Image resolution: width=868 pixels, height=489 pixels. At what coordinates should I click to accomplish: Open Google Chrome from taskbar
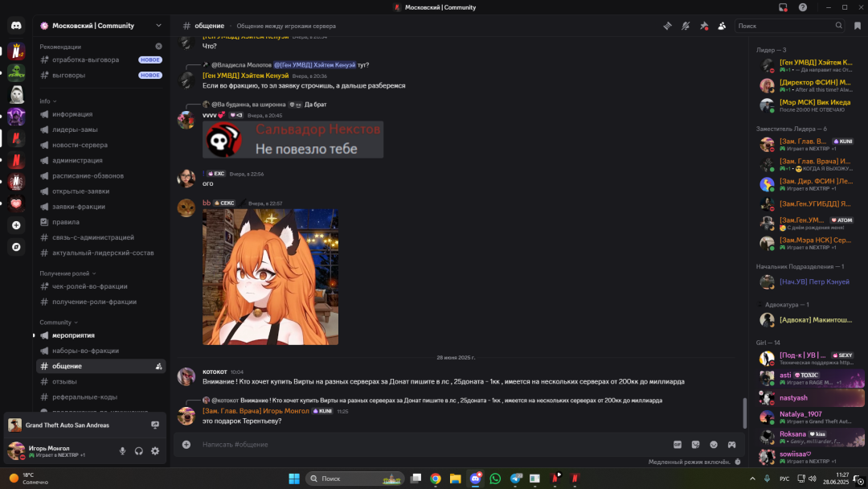(x=436, y=479)
